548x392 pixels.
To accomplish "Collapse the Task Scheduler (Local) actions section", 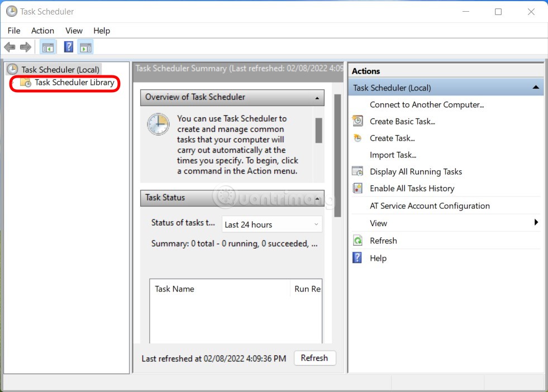I will (x=536, y=87).
